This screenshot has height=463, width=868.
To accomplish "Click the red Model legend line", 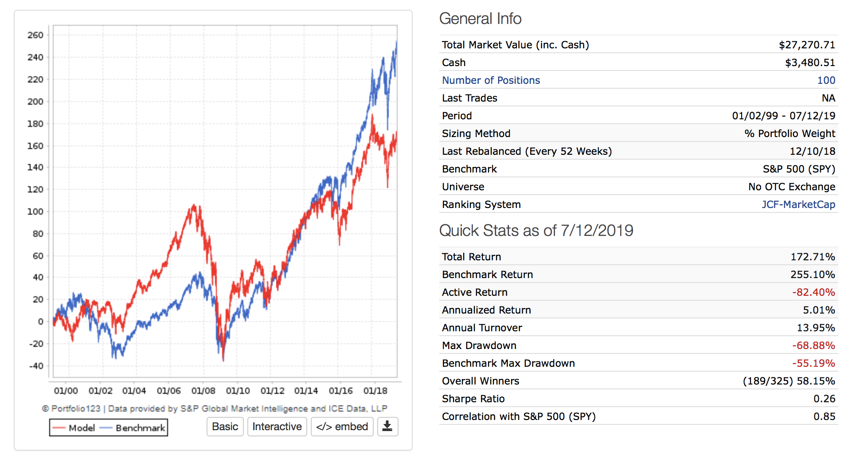I will [x=59, y=428].
